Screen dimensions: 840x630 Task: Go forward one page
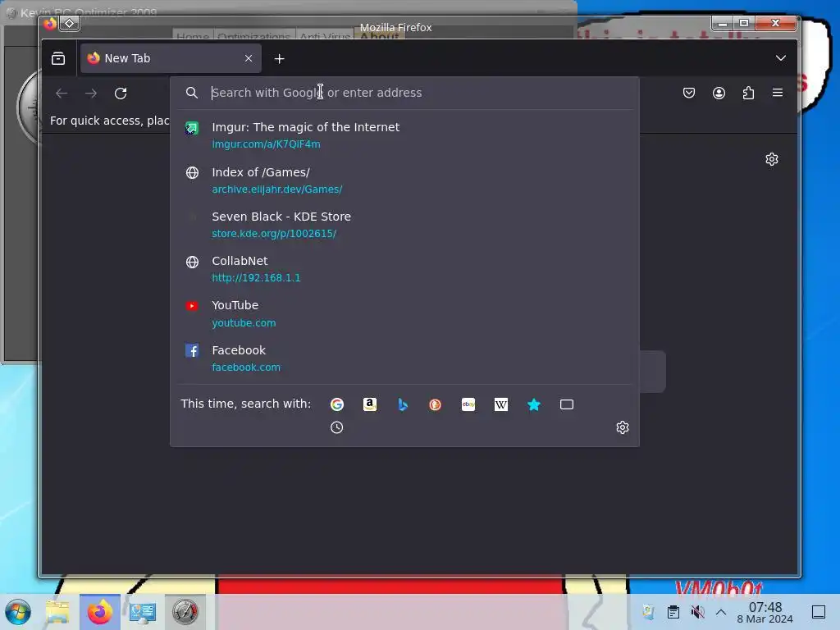91,94
